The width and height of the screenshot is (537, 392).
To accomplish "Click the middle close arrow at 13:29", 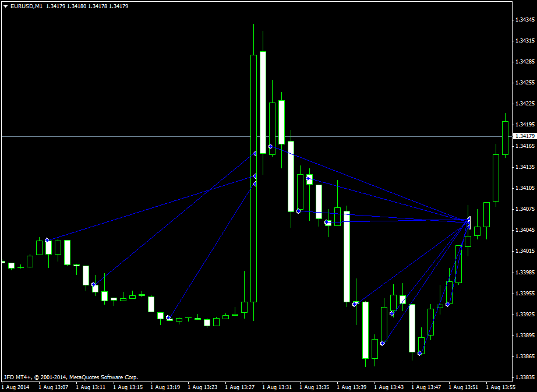I will point(255,176).
